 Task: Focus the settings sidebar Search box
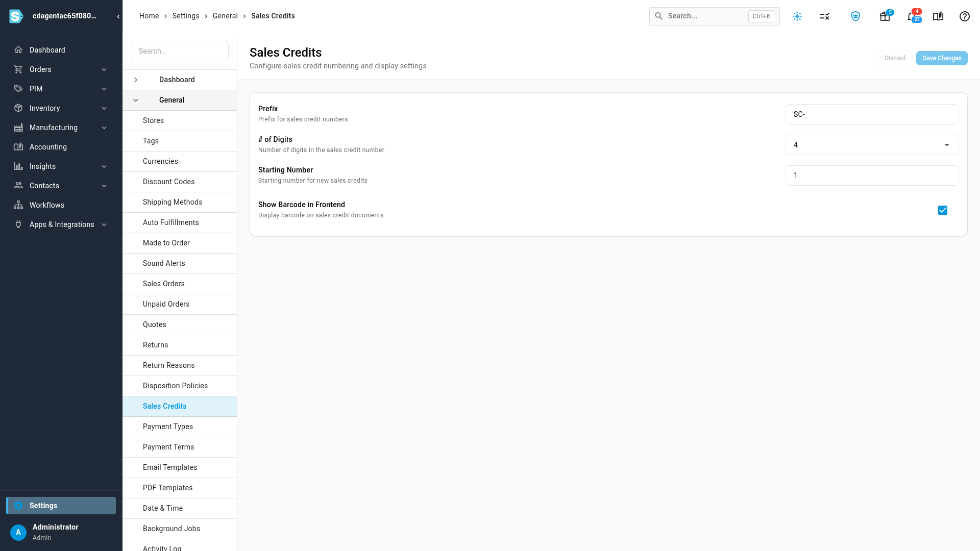click(x=180, y=51)
